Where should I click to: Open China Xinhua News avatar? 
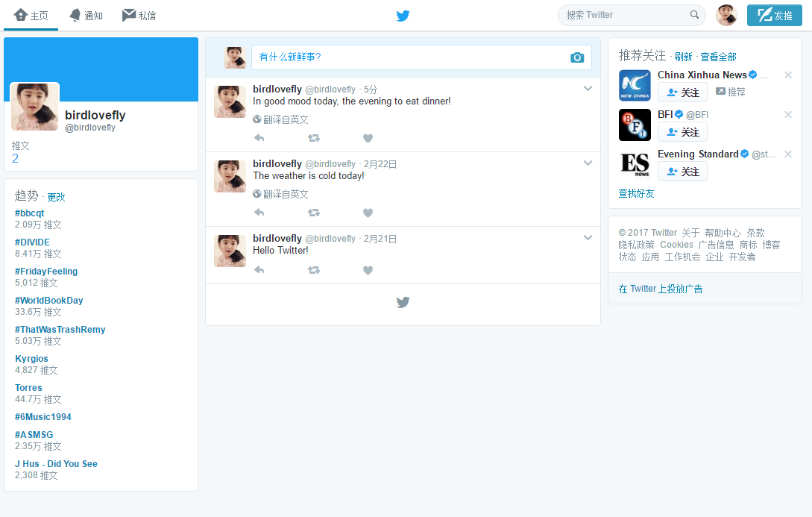635,86
